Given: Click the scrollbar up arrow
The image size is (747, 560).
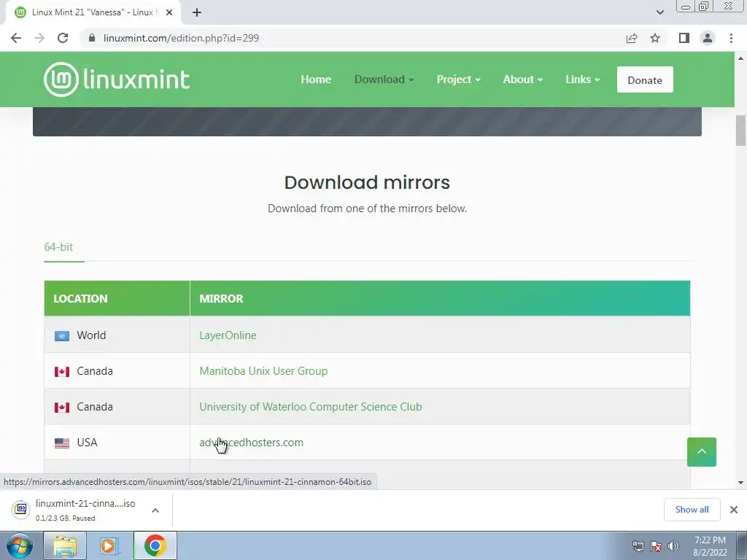Looking at the screenshot, I should pyautogui.click(x=740, y=58).
